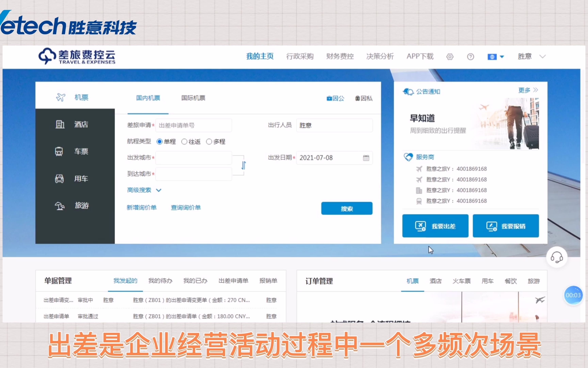Switch to 我的已办 tab
588x368 pixels.
point(195,281)
